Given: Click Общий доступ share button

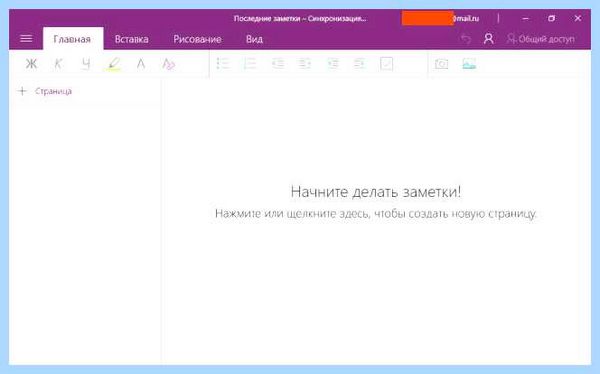Looking at the screenshot, I should click(541, 39).
